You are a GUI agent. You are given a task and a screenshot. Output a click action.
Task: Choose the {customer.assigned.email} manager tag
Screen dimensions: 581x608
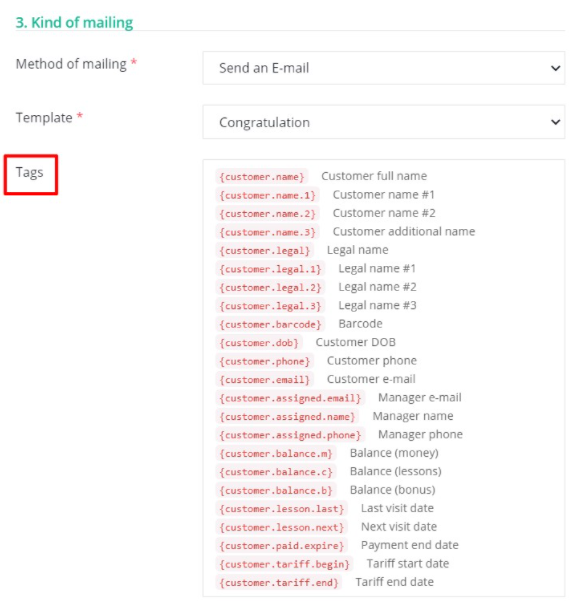click(x=290, y=398)
